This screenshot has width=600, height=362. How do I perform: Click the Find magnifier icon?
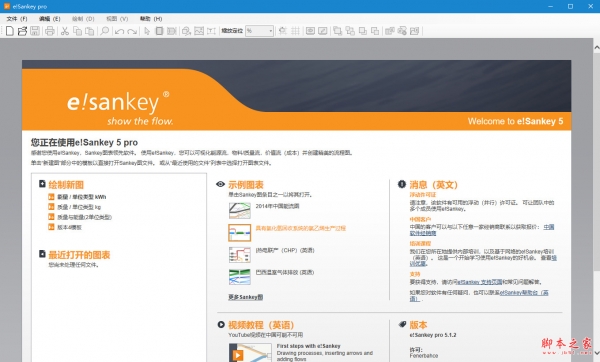[104, 31]
